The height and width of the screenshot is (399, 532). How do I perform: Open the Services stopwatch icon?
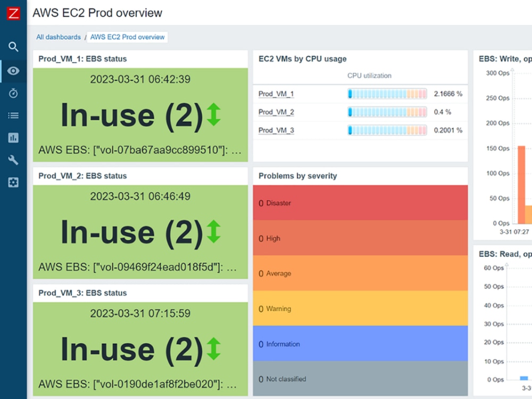point(13,93)
